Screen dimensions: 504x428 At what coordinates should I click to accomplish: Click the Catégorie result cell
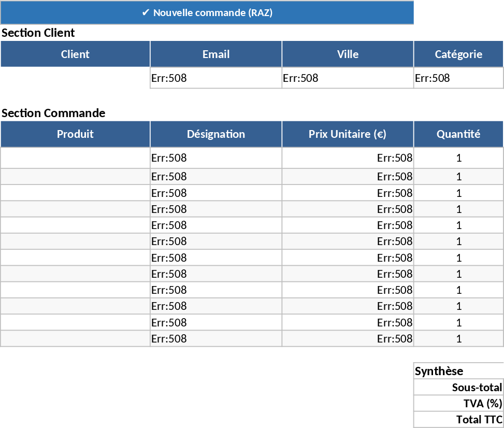458,78
